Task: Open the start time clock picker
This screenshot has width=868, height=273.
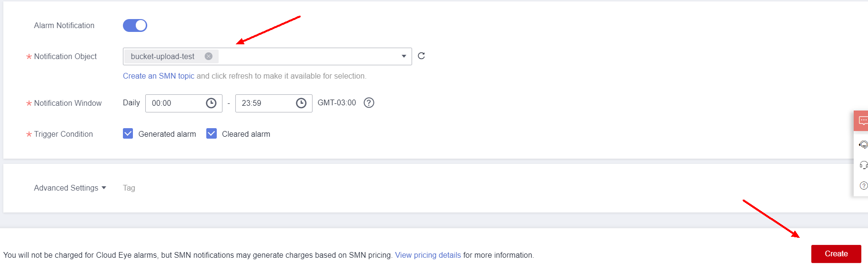Action: point(211,103)
